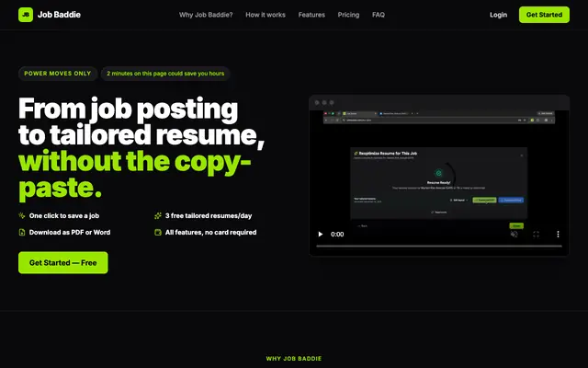Image resolution: width=588 pixels, height=368 pixels.
Task: Enter fullscreen on the demo video
Action: coord(536,235)
